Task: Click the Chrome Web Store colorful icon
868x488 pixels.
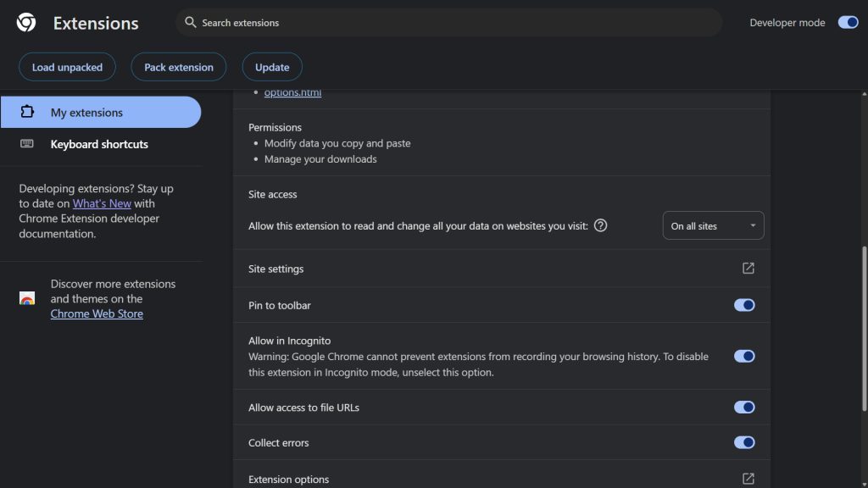Action: 26,297
